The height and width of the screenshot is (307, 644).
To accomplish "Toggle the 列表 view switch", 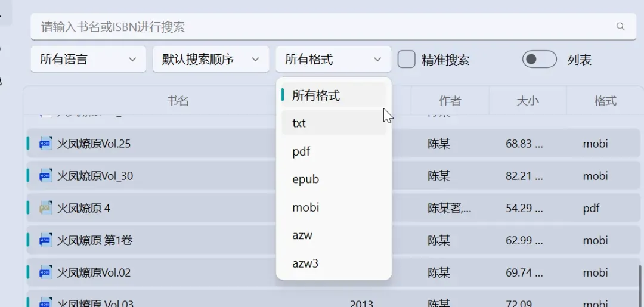I will tap(539, 60).
